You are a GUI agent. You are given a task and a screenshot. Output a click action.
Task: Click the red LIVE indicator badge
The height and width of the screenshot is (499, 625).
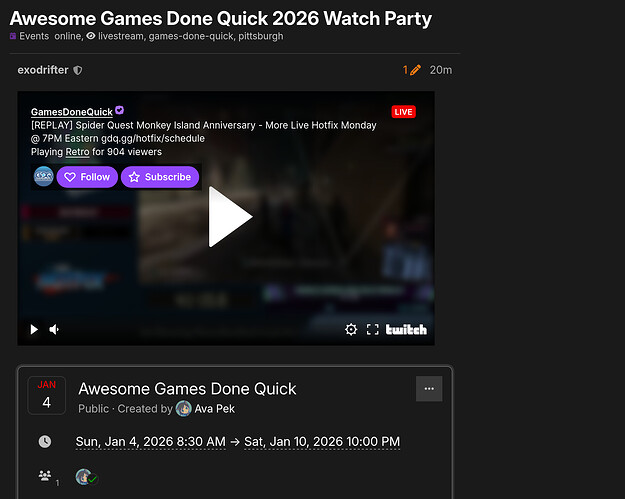(x=403, y=112)
